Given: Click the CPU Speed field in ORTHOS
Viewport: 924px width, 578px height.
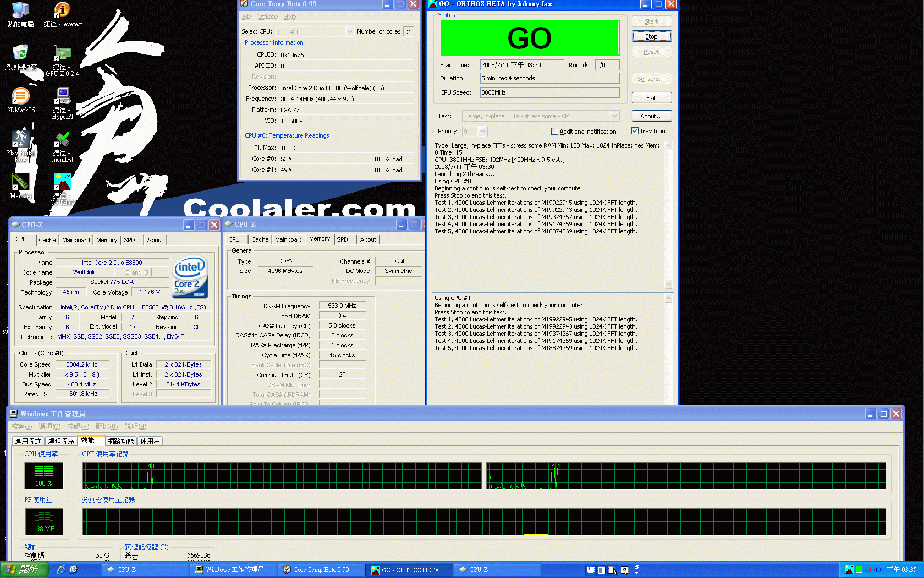Looking at the screenshot, I should 549,92.
